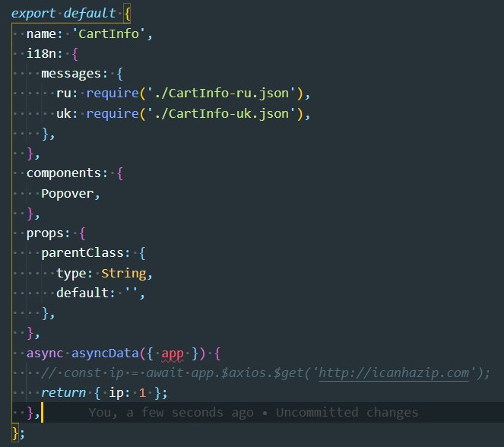Select the 'CartInfo' name string
Screen dimensions: 504x447
109,33
